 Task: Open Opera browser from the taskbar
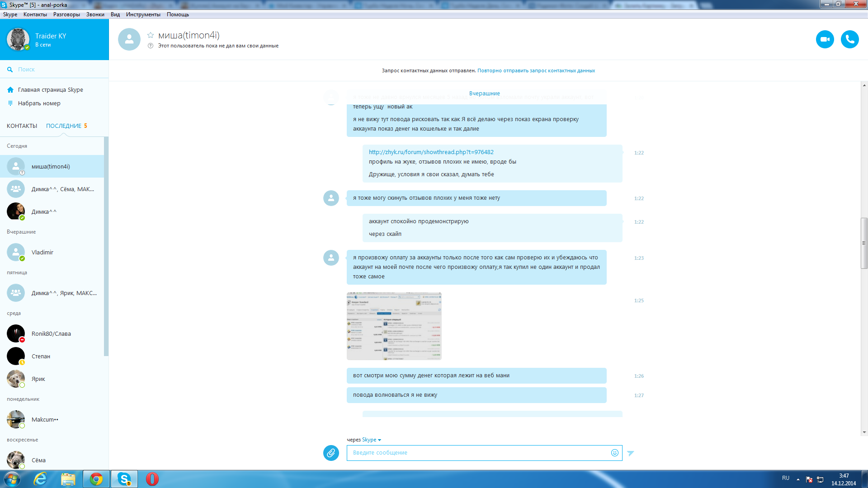click(152, 479)
